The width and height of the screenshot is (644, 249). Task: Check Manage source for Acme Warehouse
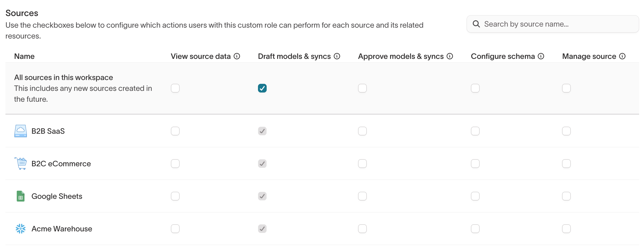coord(566,229)
